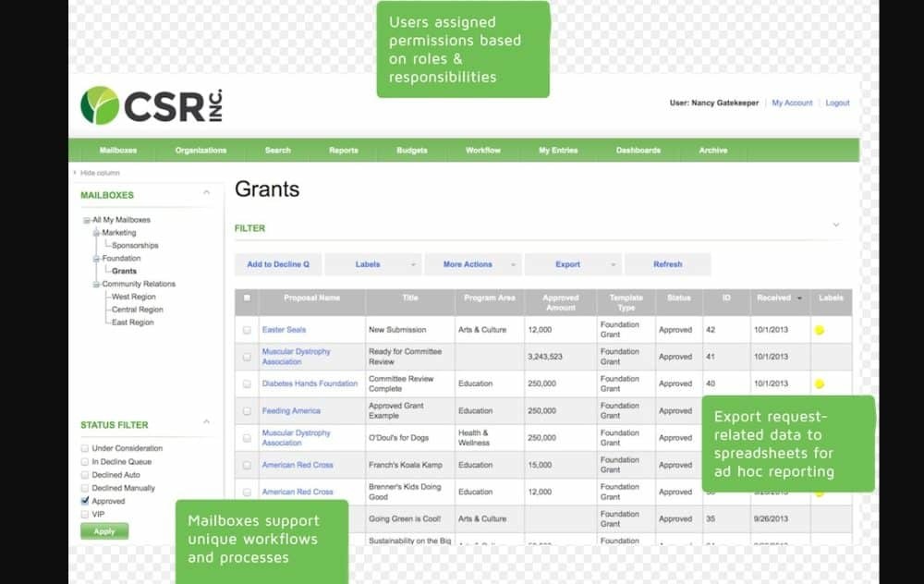Click the yellow label dot for Diabetes Hands Foundation
Viewport: 924px width, 584px height.
coord(820,383)
